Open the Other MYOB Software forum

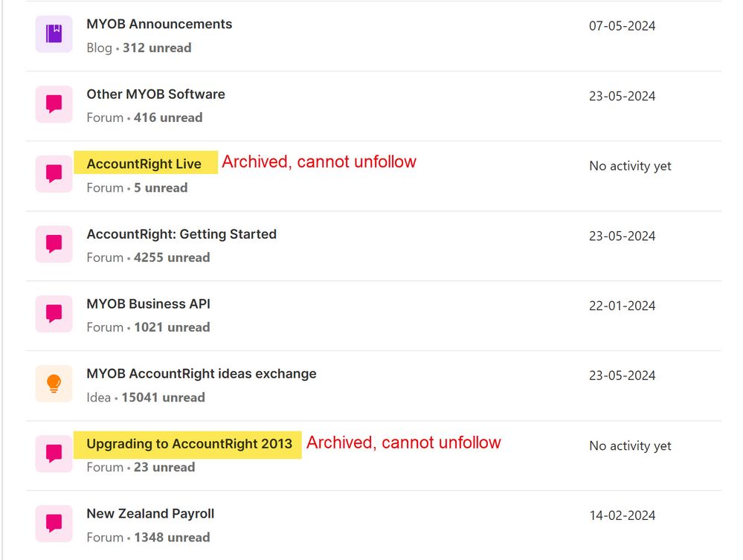(x=155, y=94)
